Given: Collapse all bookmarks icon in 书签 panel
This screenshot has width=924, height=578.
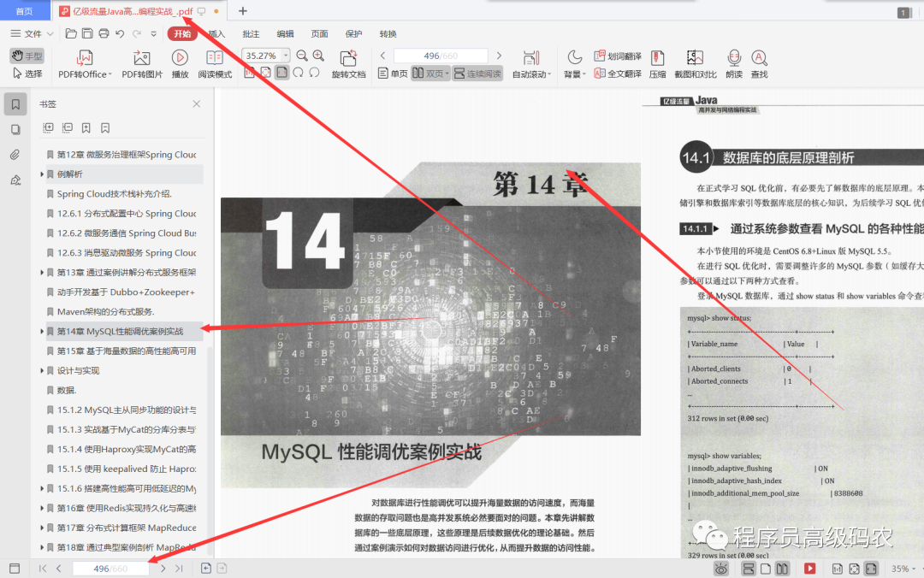Looking at the screenshot, I should coord(68,128).
